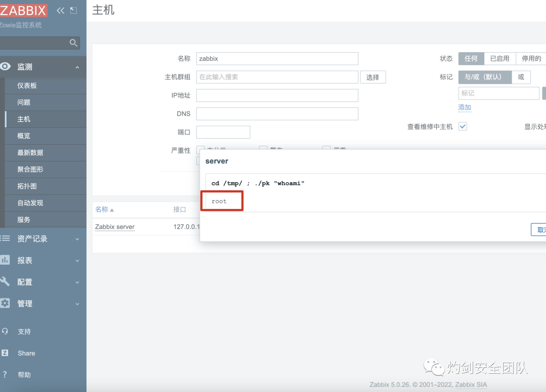Viewport: 546px width, 392px height.
Task: Expand the 管理 menu chevron
Action: (x=77, y=304)
